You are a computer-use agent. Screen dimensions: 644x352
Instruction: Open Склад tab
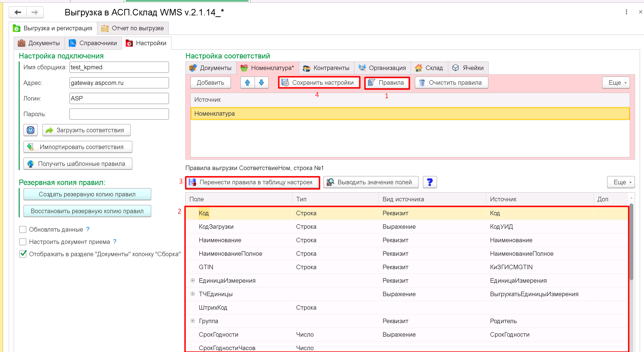pyautogui.click(x=429, y=68)
